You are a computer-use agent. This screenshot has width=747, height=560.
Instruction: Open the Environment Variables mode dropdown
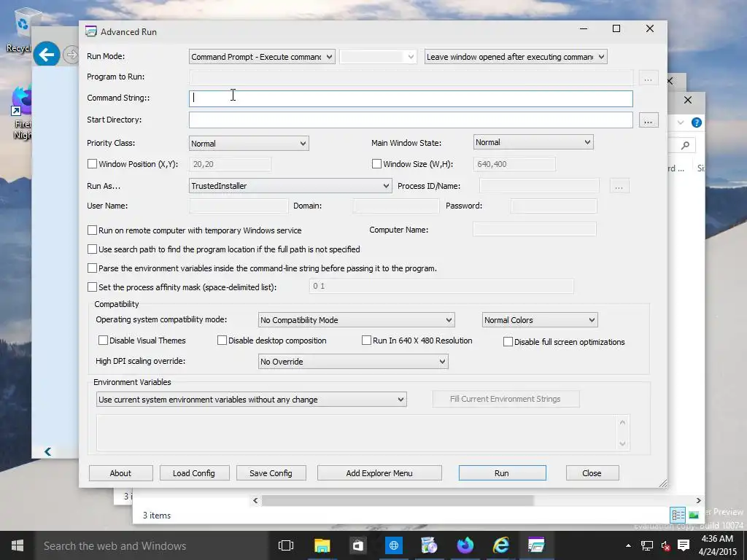(x=251, y=400)
